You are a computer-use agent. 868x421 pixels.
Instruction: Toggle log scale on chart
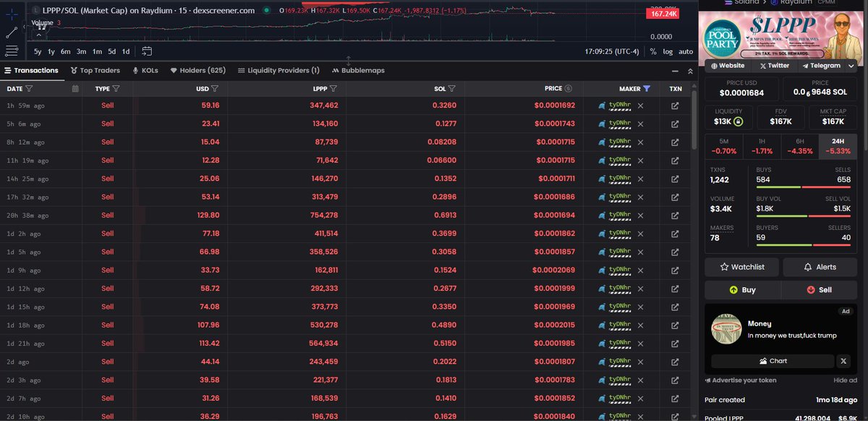point(668,51)
